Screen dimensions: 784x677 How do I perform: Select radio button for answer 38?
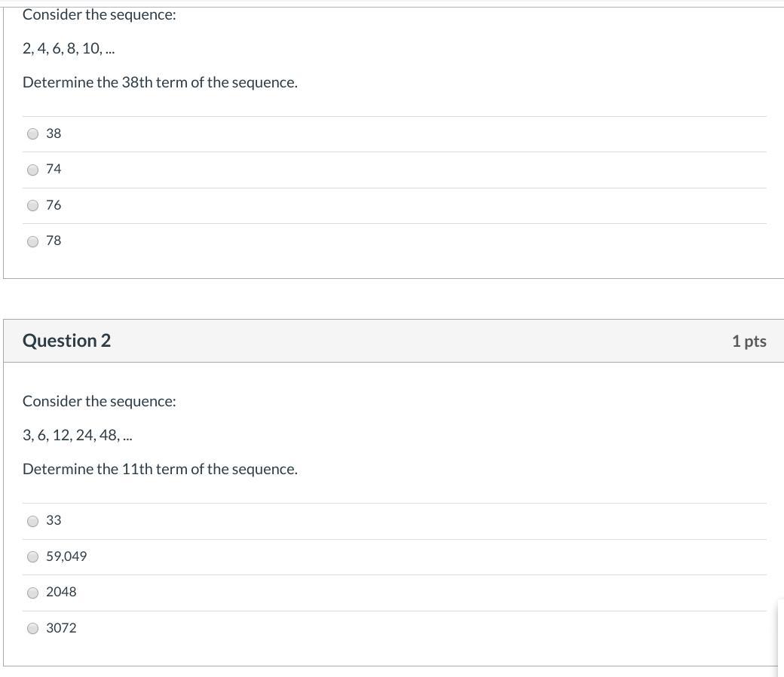(33, 134)
